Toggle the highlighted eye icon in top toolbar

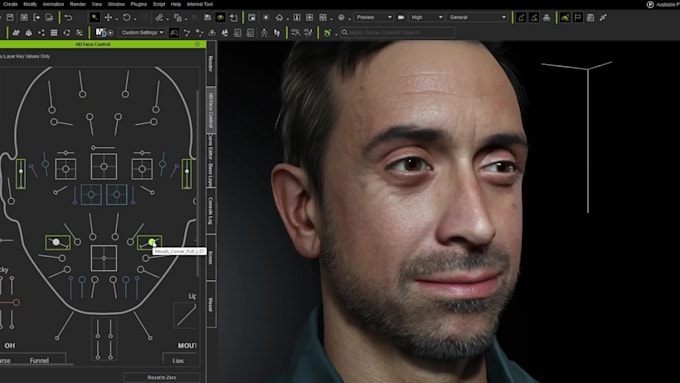(220, 17)
